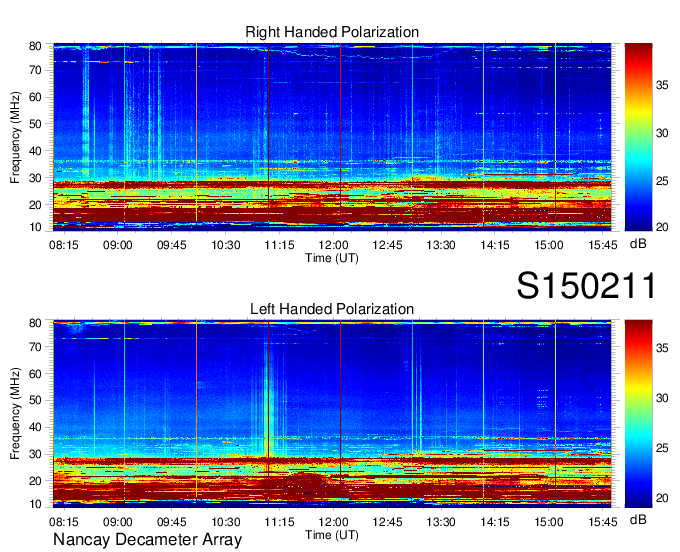Click 12:45 tick under Left Handed plot
The height and width of the screenshot is (552, 680).
coord(387,522)
